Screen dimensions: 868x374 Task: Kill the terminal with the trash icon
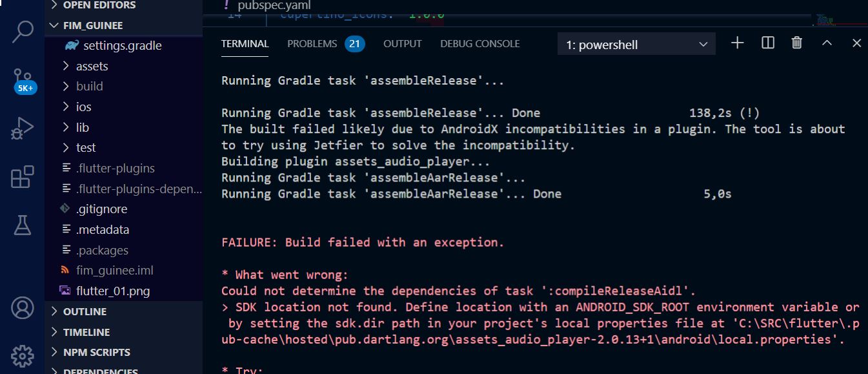point(796,43)
